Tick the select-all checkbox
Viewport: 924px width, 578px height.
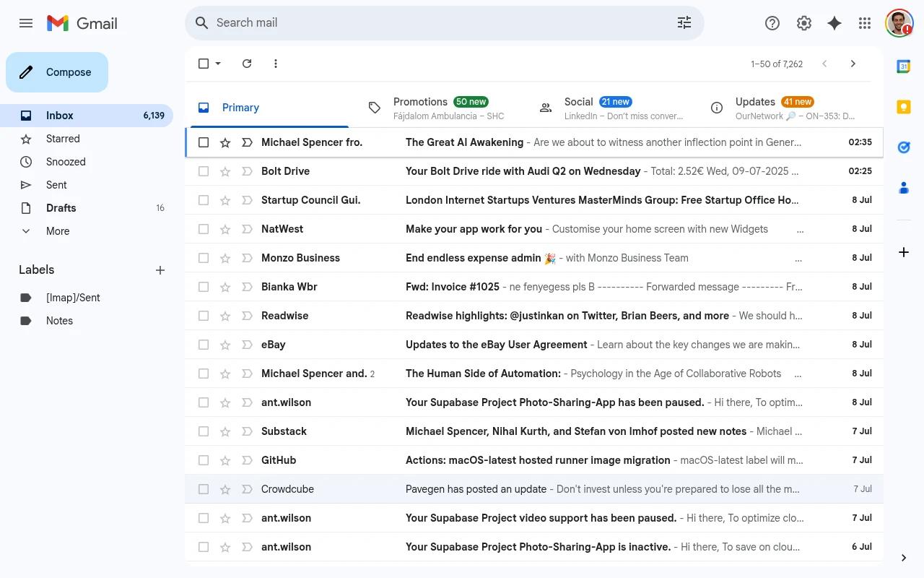[x=204, y=64]
